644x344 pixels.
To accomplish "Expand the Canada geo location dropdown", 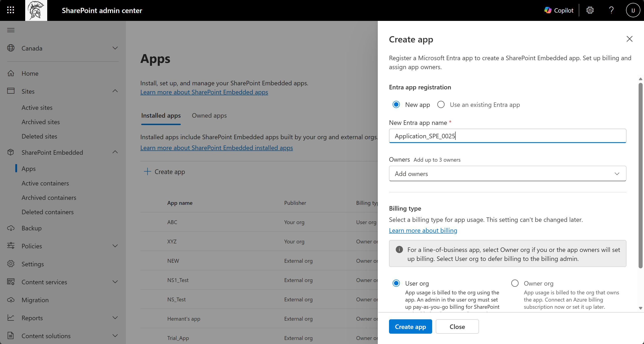I will click(x=115, y=48).
